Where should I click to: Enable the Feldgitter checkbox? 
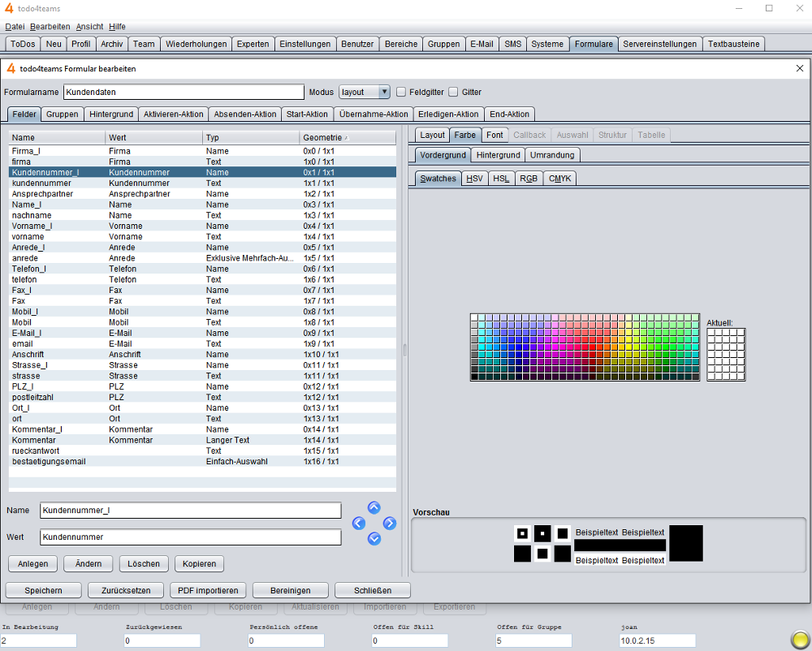pos(401,92)
